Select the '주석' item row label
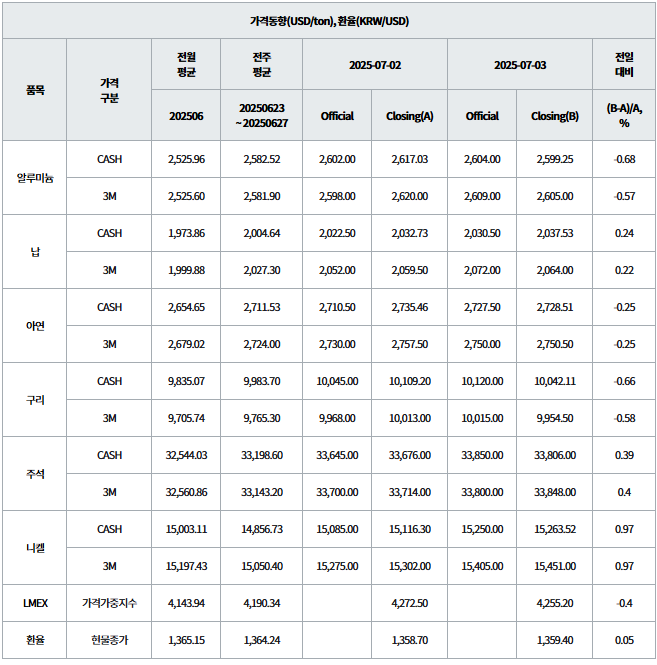The image size is (657, 665). (35, 474)
